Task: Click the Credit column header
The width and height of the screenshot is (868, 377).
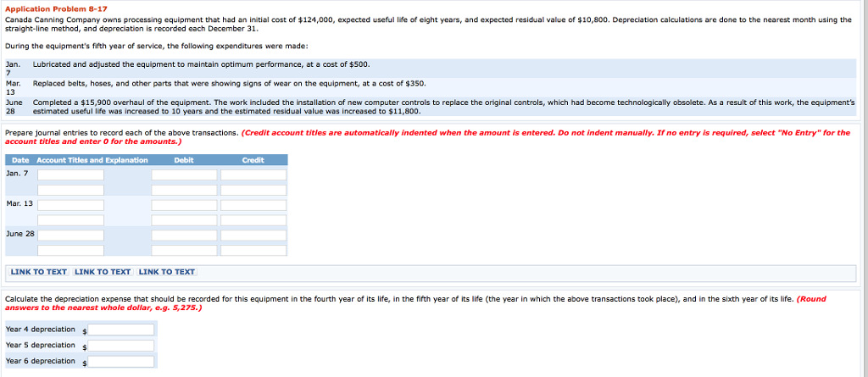Action: (x=253, y=160)
